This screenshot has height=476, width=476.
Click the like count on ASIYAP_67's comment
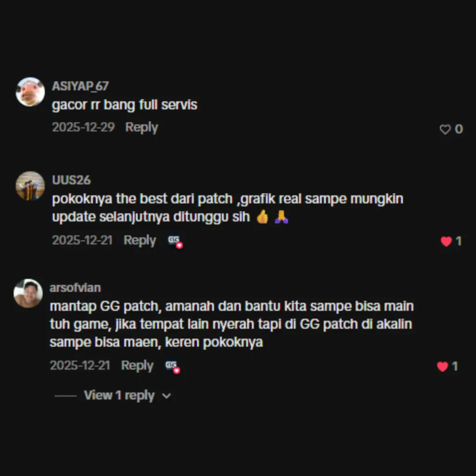pos(459,129)
